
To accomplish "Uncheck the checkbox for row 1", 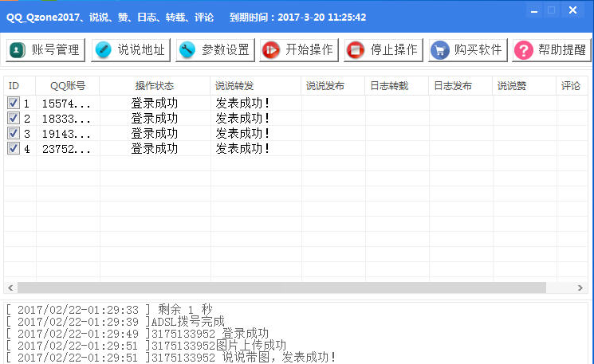I will [x=14, y=103].
